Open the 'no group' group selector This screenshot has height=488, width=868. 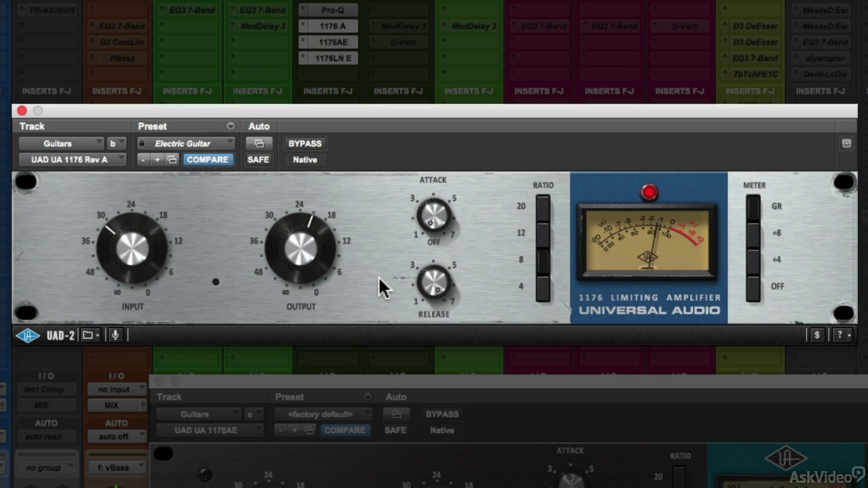click(x=46, y=468)
